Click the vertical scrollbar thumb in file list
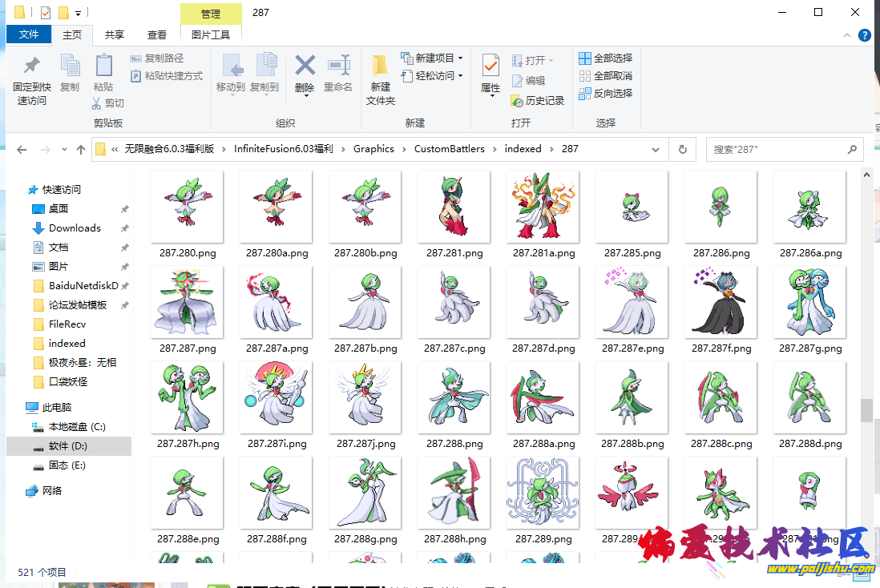 [x=866, y=410]
